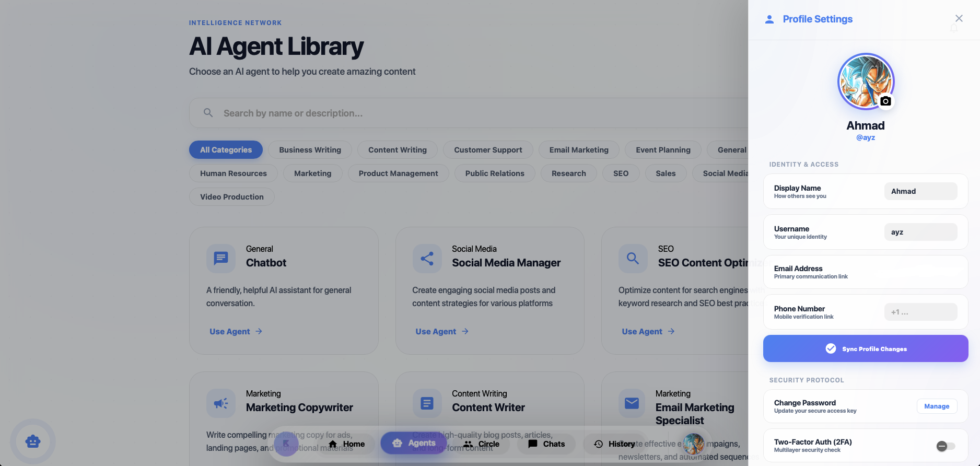The width and height of the screenshot is (980, 466).
Task: Click Use Agent for Social Media Manager
Action: pos(442,331)
